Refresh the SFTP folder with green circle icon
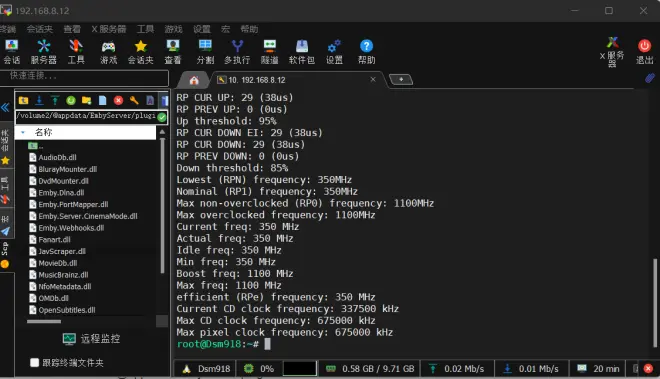This screenshot has width=660, height=379. click(x=71, y=100)
